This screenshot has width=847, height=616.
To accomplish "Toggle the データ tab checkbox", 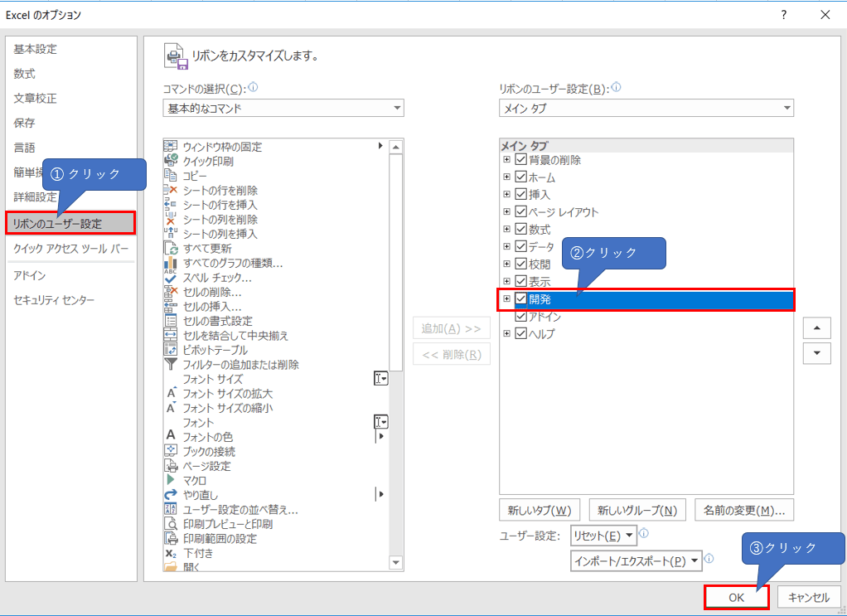I will pos(520,246).
